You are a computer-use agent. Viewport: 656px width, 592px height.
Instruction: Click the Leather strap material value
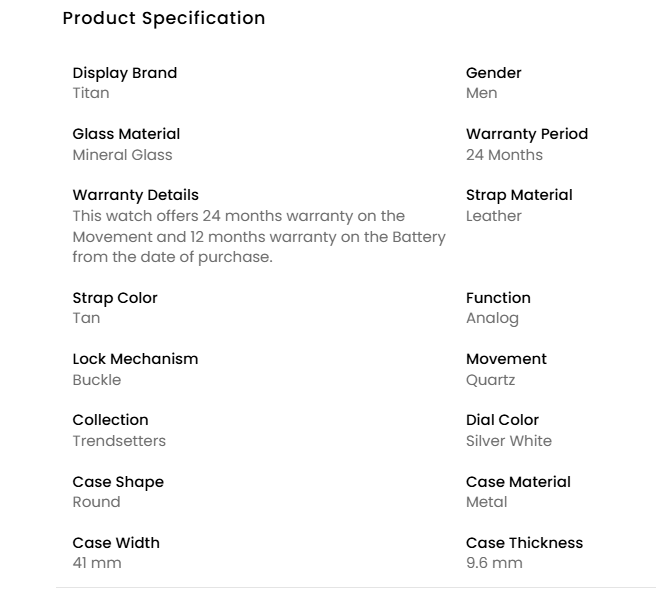coord(494,216)
